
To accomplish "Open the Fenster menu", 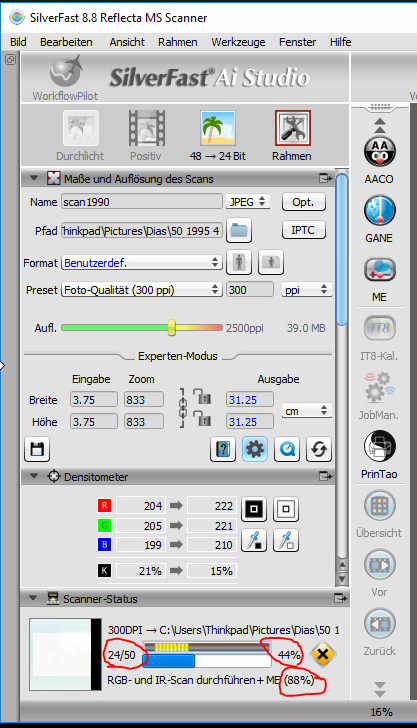I will tap(298, 42).
